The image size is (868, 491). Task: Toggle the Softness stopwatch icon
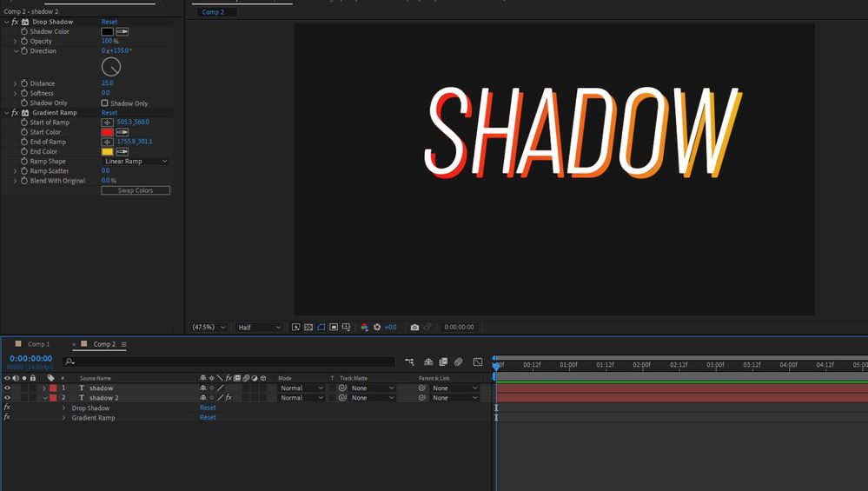(x=24, y=93)
